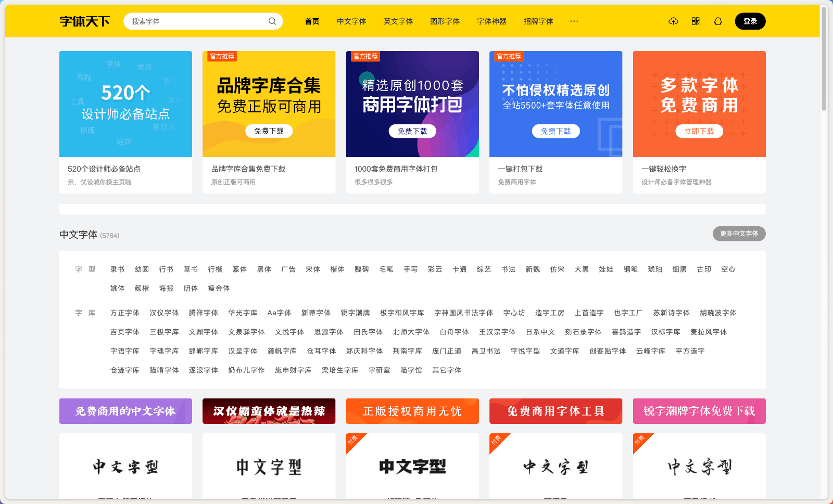Click the 登录 button
Image resolution: width=833 pixels, height=504 pixels.
(x=750, y=21)
